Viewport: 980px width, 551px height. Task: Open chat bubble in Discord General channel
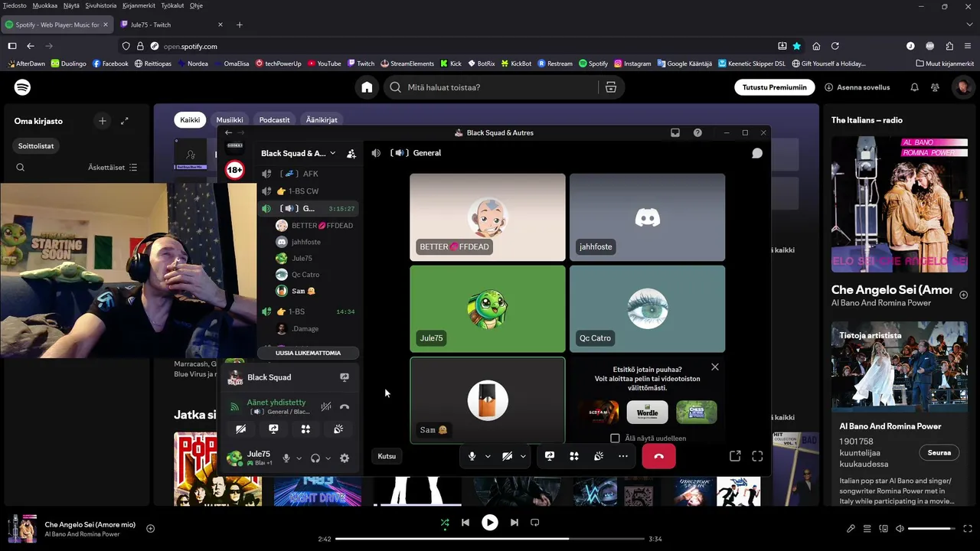(757, 153)
